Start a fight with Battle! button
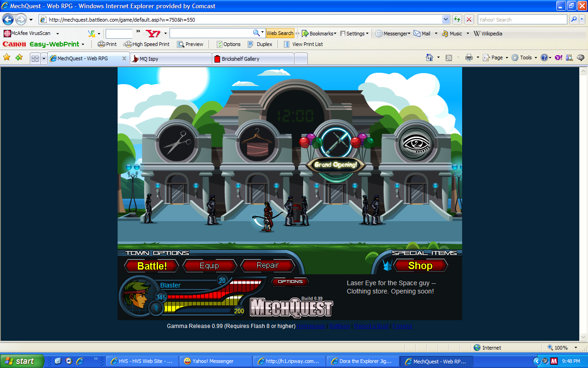Screen dimensions: 588x368 pos(152,266)
